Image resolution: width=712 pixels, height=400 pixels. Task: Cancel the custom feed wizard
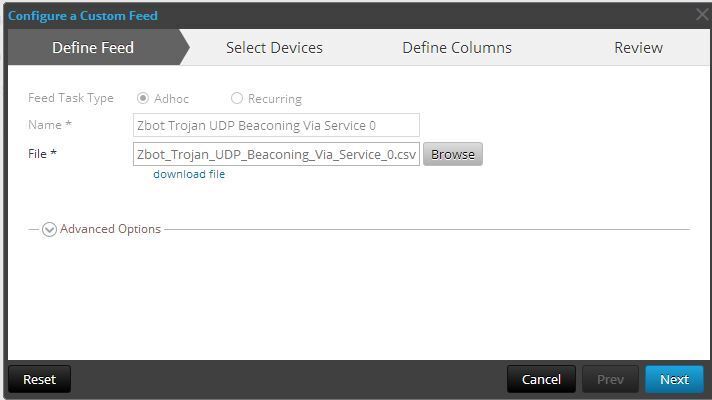[x=541, y=379]
